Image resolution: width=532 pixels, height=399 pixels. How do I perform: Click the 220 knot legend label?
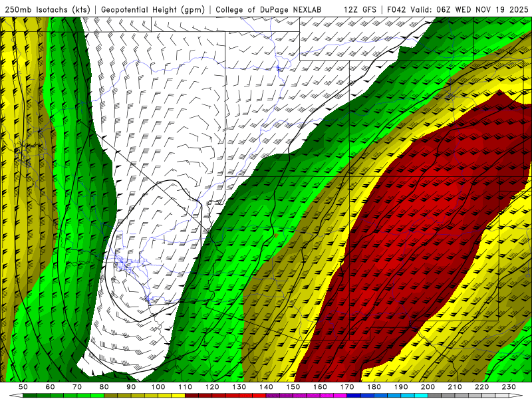click(x=482, y=387)
